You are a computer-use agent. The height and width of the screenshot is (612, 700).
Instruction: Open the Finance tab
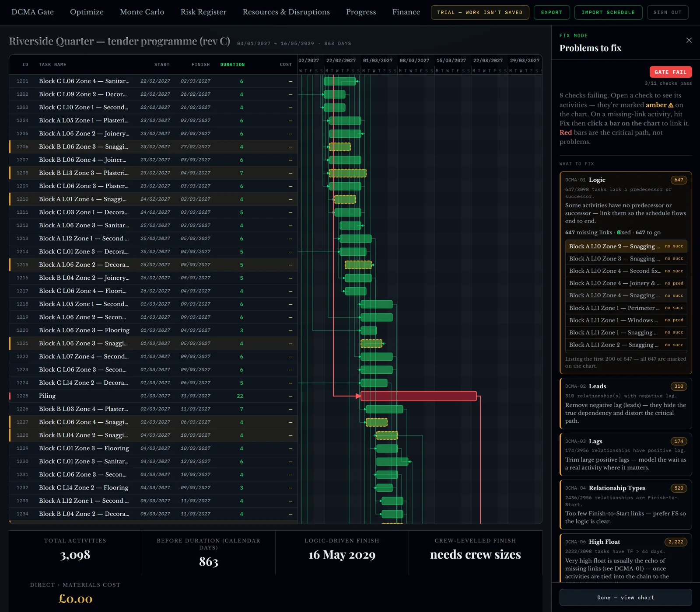(x=406, y=12)
